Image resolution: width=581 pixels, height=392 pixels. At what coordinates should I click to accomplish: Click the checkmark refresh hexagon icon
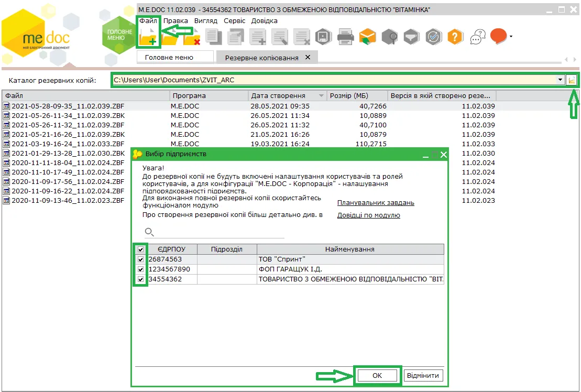point(434,37)
